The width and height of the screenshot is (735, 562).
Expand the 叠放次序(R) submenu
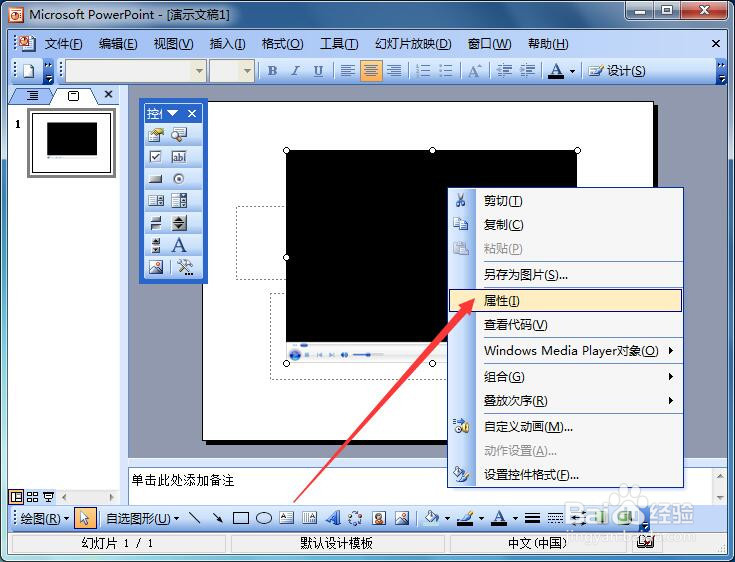pyautogui.click(x=565, y=401)
